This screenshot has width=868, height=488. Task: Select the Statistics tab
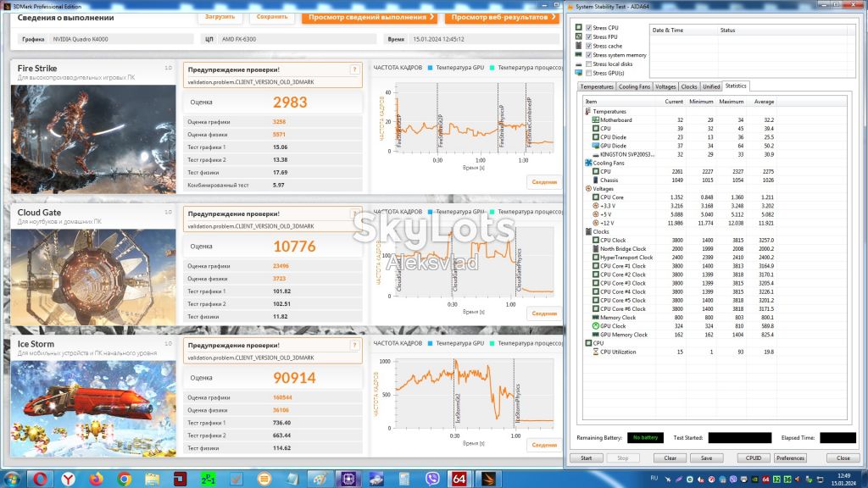click(x=736, y=86)
